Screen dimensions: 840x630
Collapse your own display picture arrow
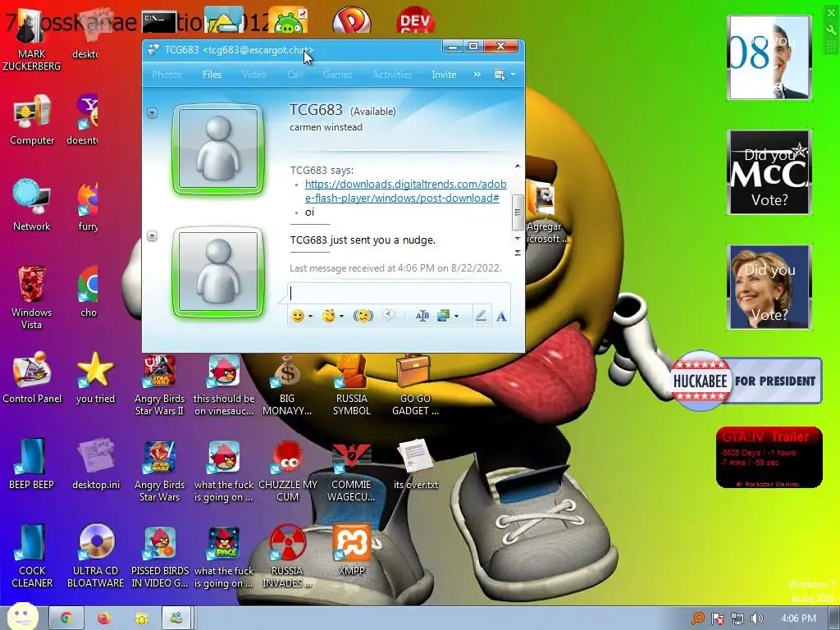pyautogui.click(x=152, y=235)
